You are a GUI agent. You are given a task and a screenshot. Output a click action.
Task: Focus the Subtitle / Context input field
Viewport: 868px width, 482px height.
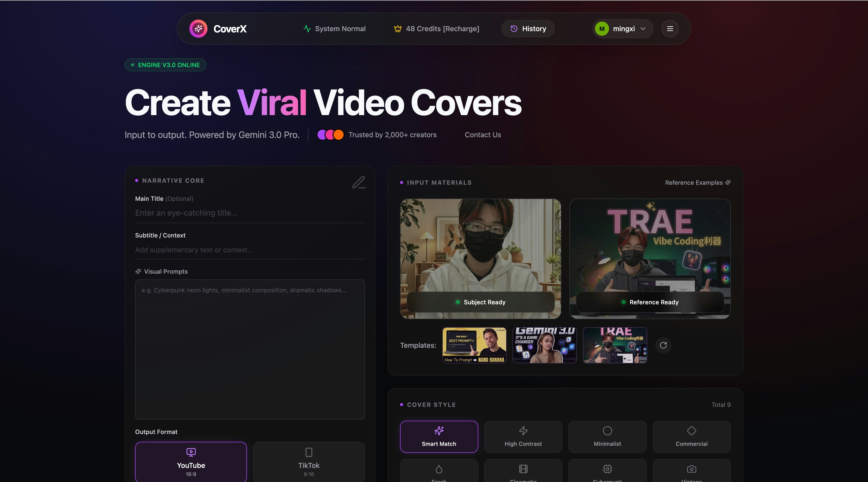pos(250,250)
